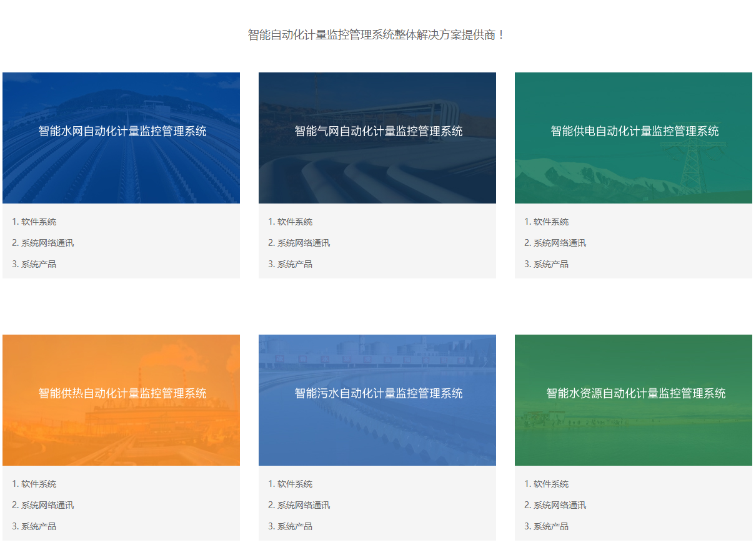Choose 软件系统 under the 智能供电 card

click(547, 222)
